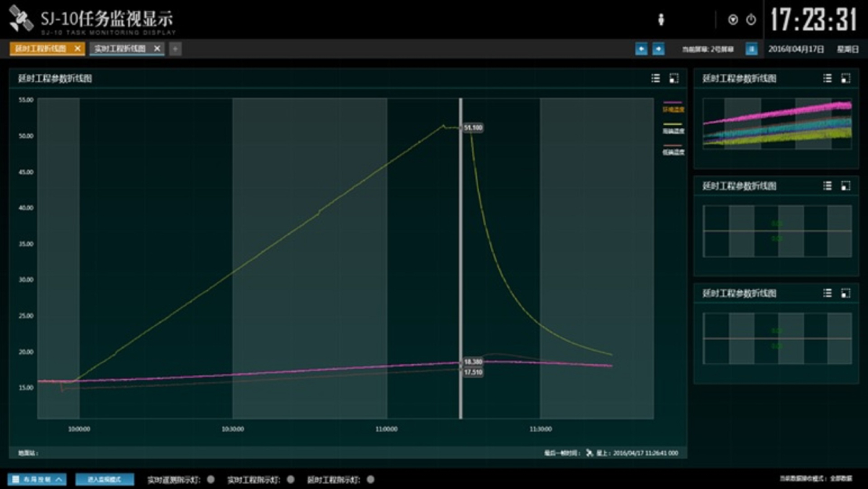
Task: Toggle the pink series in chart legend
Action: (x=673, y=107)
